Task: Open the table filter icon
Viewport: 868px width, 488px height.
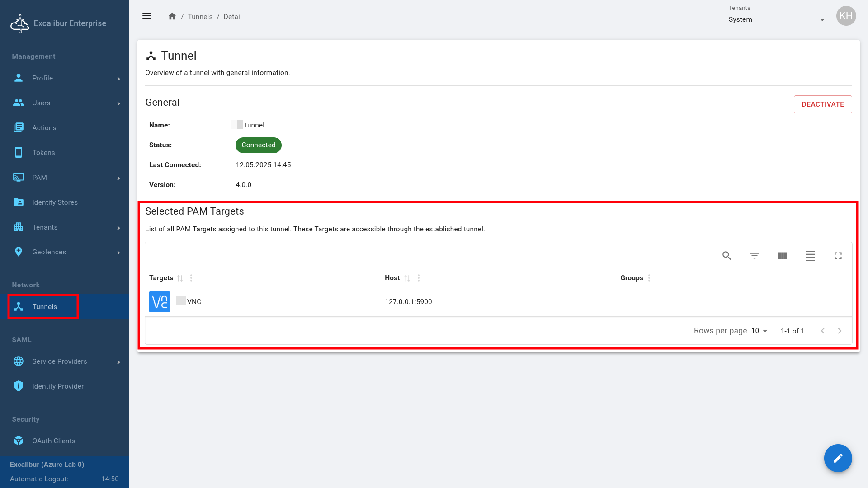Action: point(755,256)
